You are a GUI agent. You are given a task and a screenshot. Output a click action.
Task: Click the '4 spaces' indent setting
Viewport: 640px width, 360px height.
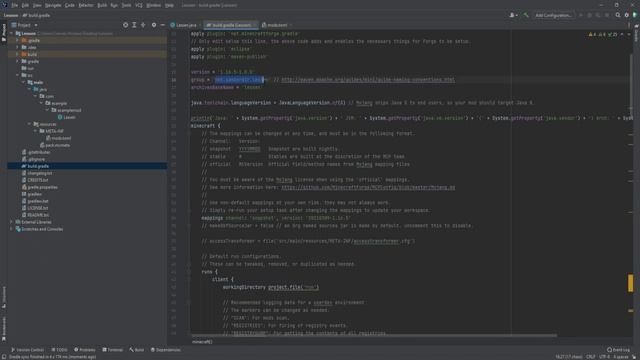pyautogui.click(x=621, y=357)
